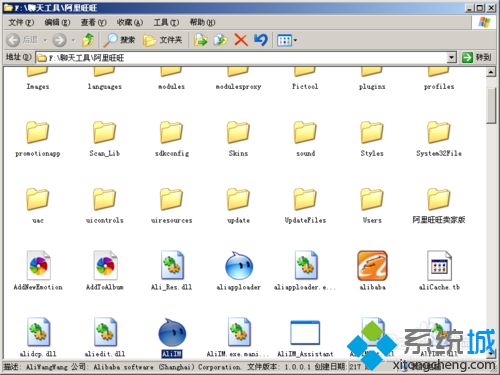Image resolution: width=500 pixels, height=375 pixels.
Task: Select the Users folder
Action: 372,206
